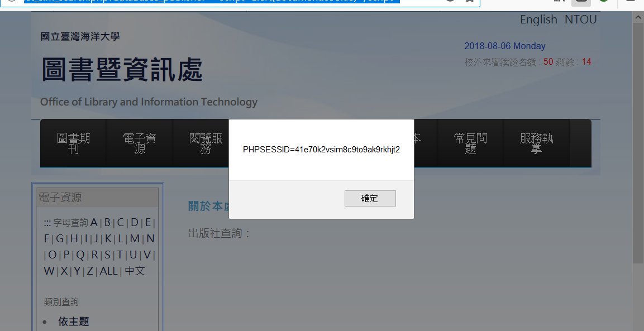The image size is (644, 331).
Task: Browse databases by letter F
Action: point(46,238)
